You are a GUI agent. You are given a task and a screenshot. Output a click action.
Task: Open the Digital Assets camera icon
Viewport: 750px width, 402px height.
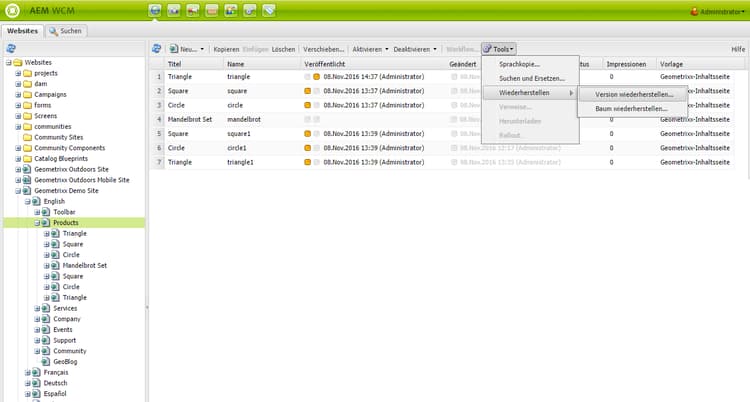[174, 11]
